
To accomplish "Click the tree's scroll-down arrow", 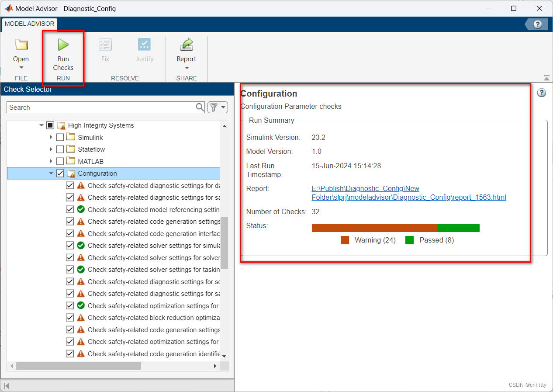I will point(225,356).
